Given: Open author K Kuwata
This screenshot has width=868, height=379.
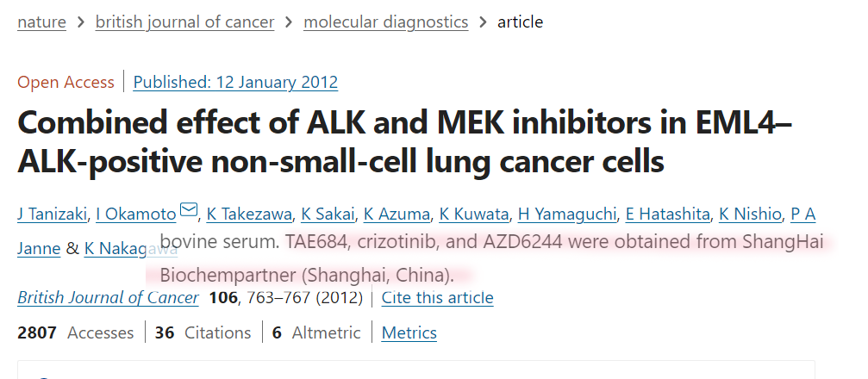Looking at the screenshot, I should 474,214.
